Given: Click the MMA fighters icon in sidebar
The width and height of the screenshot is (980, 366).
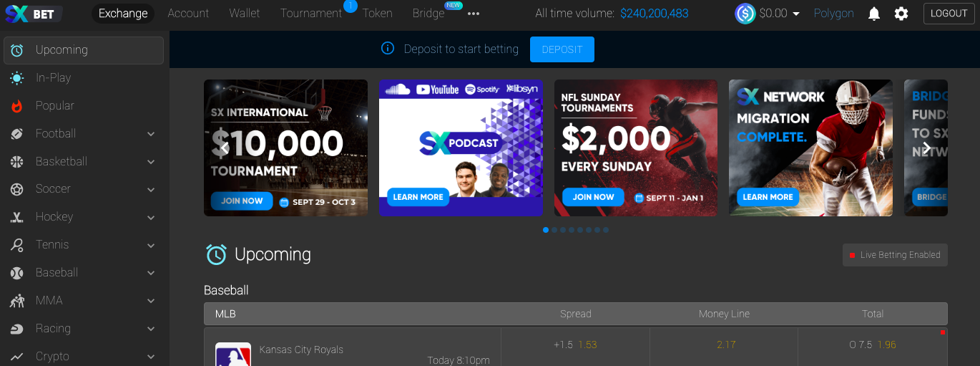Looking at the screenshot, I should pyautogui.click(x=17, y=302).
